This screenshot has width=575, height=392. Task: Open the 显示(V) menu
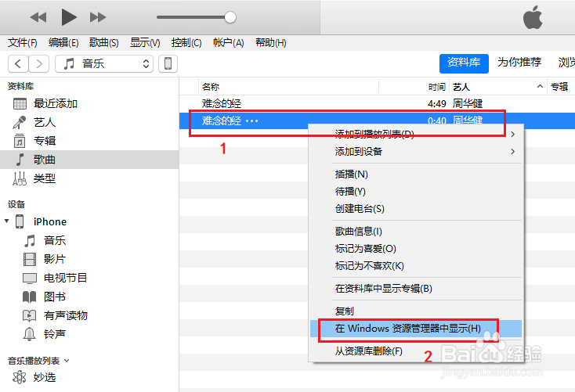click(145, 43)
